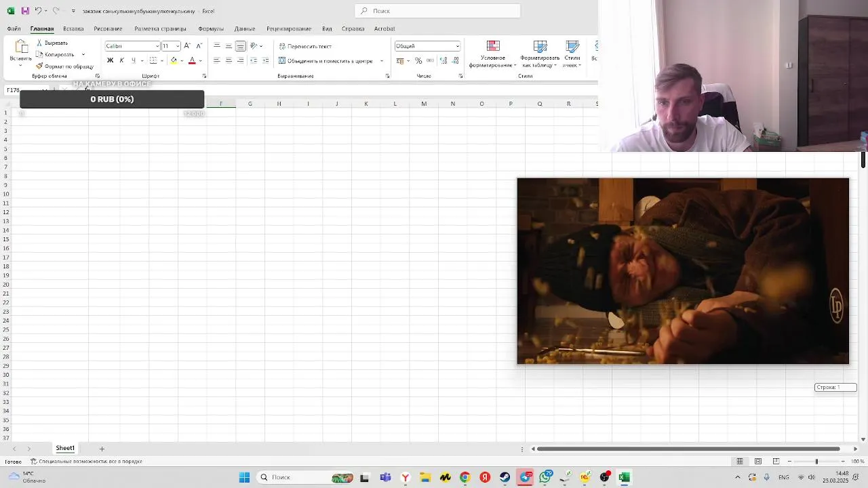The width and height of the screenshot is (868, 488).
Task: Click the movie image thumbnail in sheet
Action: click(x=683, y=271)
